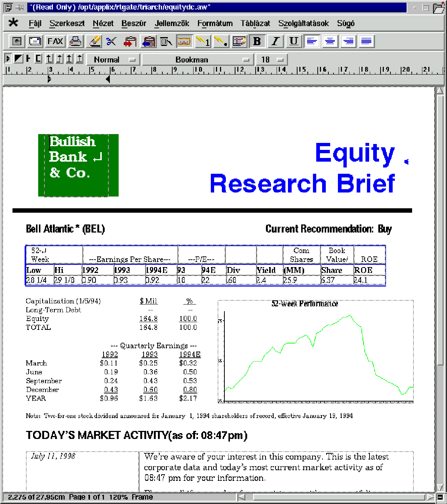Click the asterisk icon left of Fájl
The image size is (447, 504).
(x=13, y=23)
